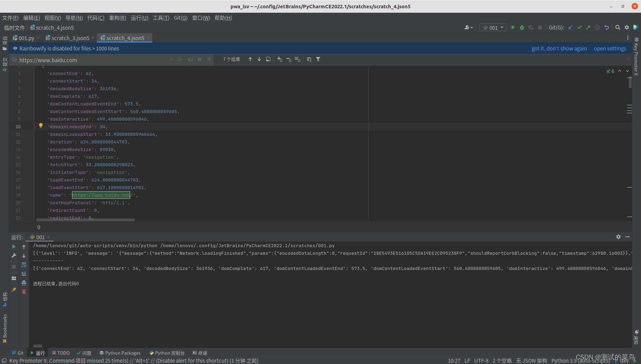This screenshot has width=641, height=364.
Task: Toggle tool window quick access square
Action: (x=4, y=361)
